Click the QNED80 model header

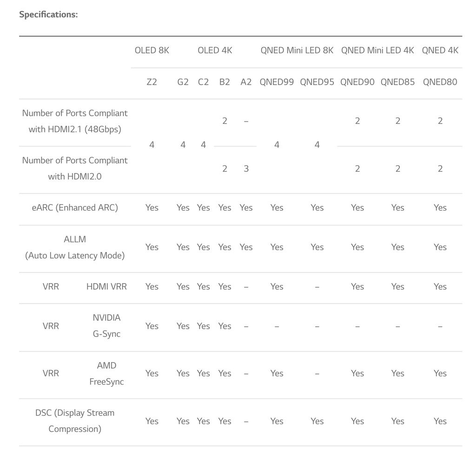pyautogui.click(x=440, y=82)
